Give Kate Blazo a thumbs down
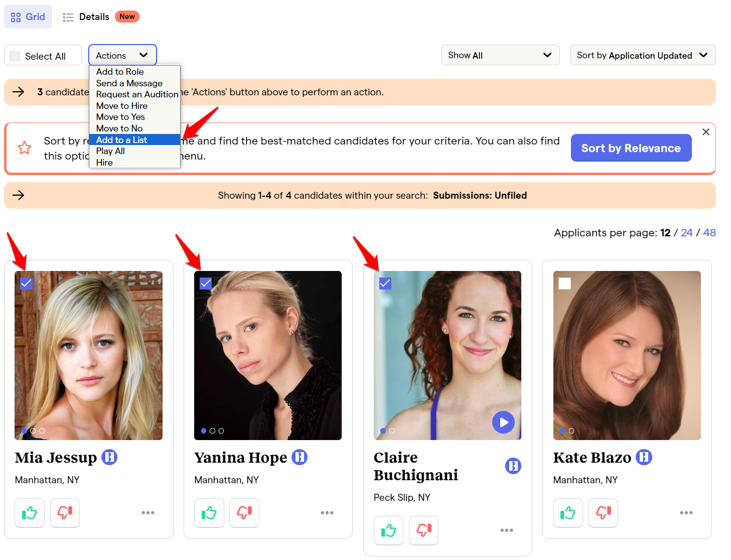 (x=603, y=513)
